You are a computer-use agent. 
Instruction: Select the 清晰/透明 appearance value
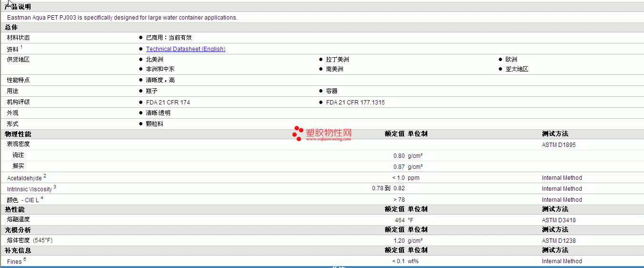coord(158,113)
